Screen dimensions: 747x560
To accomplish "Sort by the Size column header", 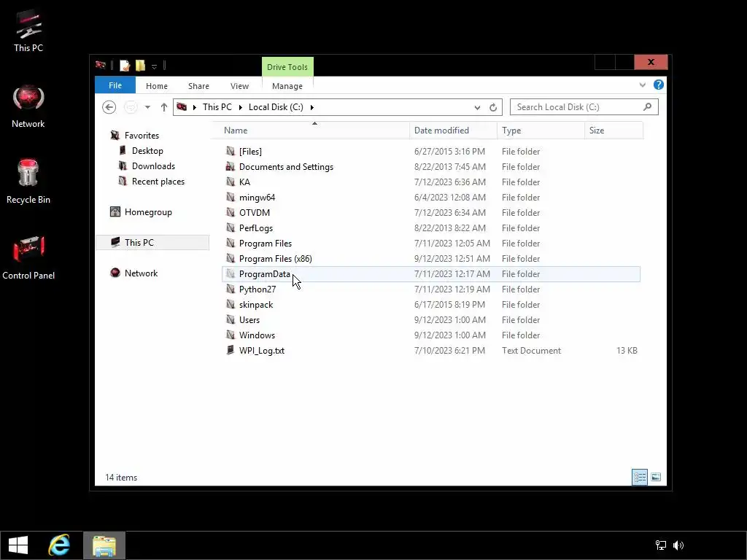I will (614, 131).
